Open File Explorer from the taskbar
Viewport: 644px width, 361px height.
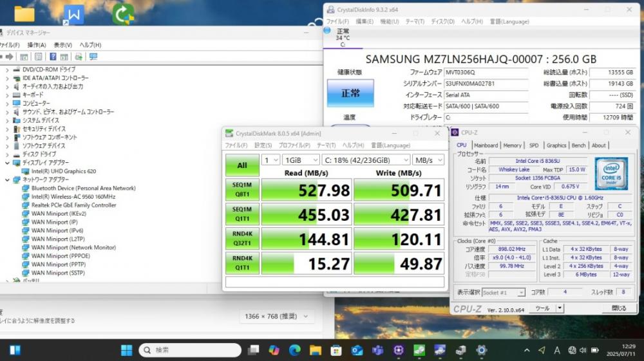[316, 350]
